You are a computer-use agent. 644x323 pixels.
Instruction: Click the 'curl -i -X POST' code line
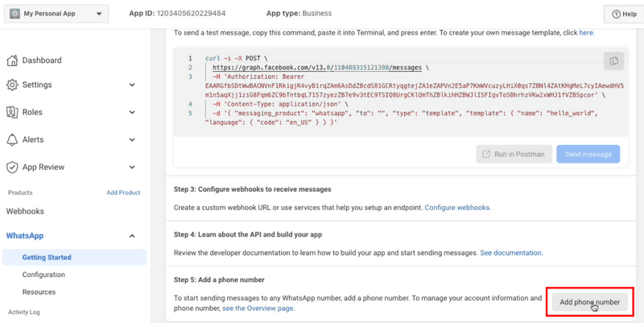[237, 58]
